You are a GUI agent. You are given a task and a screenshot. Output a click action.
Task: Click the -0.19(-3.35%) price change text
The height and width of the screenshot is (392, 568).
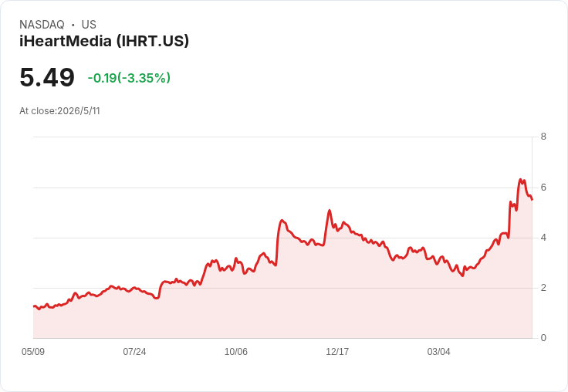click(129, 78)
